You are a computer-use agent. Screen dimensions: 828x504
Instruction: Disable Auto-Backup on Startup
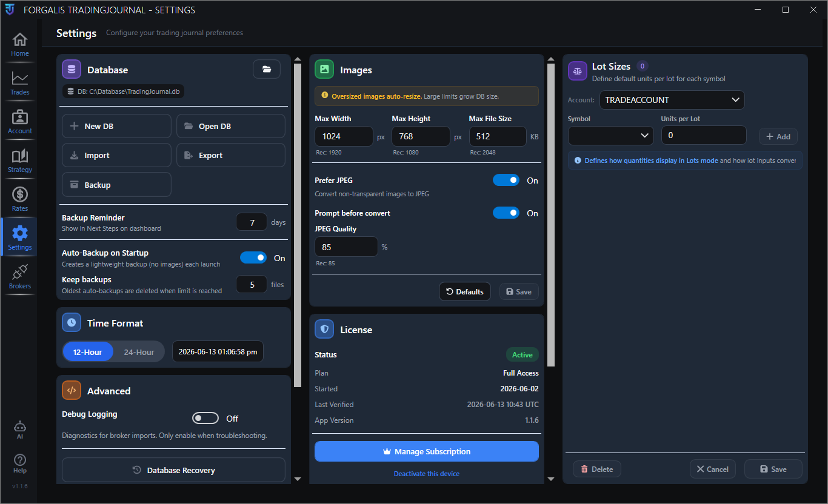tap(253, 258)
